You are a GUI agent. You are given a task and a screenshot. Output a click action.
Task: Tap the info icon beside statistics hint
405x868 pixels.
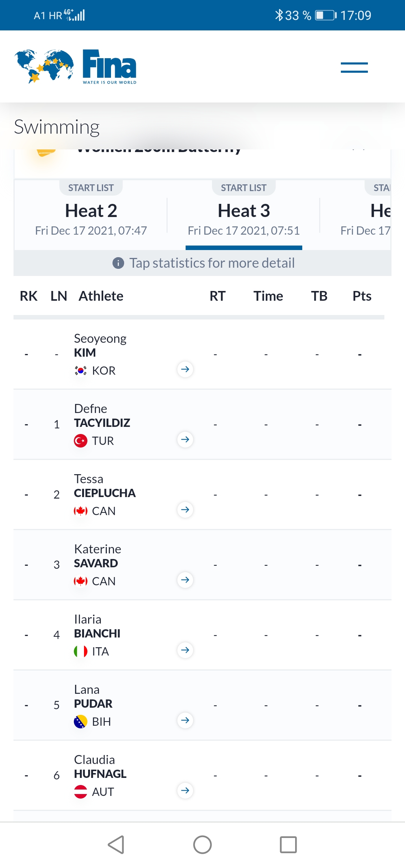point(118,263)
